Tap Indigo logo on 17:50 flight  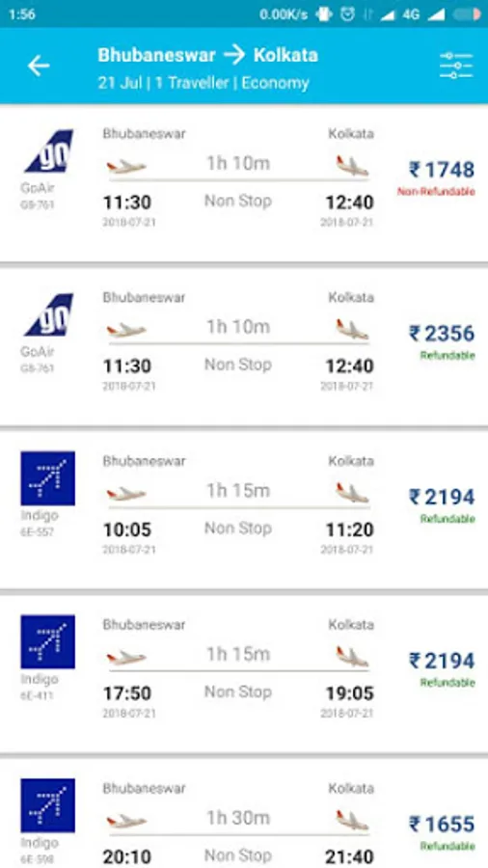pyautogui.click(x=48, y=641)
